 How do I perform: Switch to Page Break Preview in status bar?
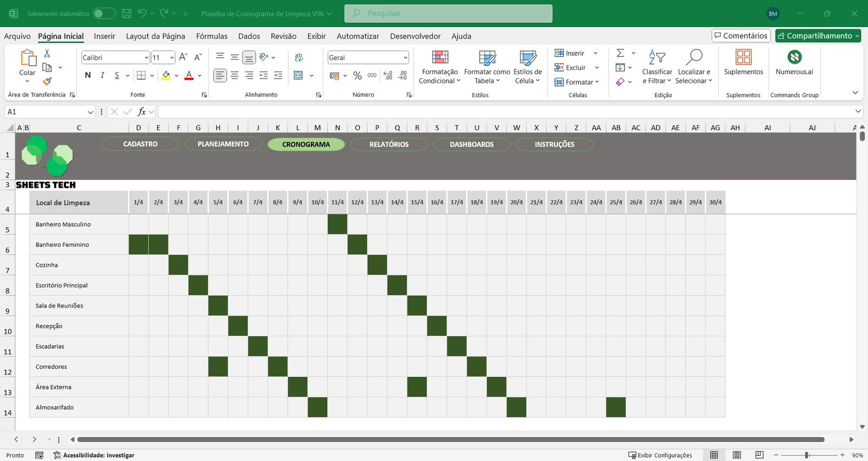point(759,455)
